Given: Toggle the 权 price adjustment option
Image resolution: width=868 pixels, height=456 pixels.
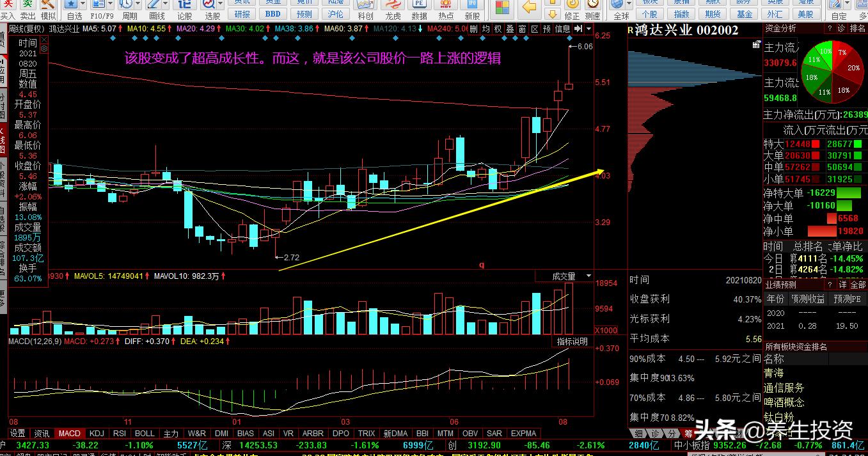Looking at the screenshot, I should [498, 29].
